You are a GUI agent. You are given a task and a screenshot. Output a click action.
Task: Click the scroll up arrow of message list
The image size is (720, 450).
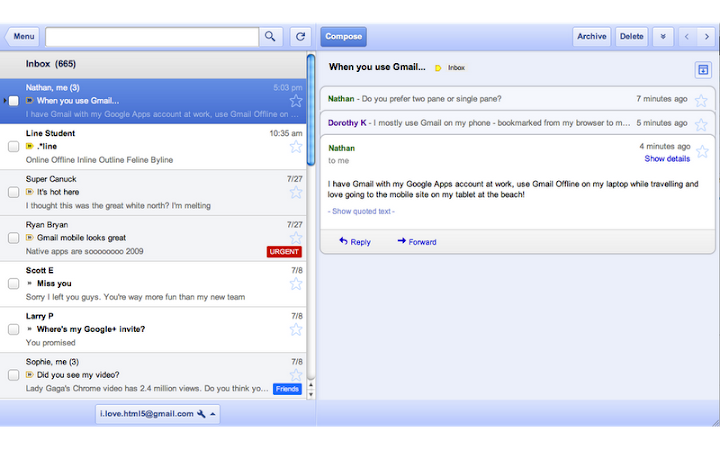tap(311, 385)
